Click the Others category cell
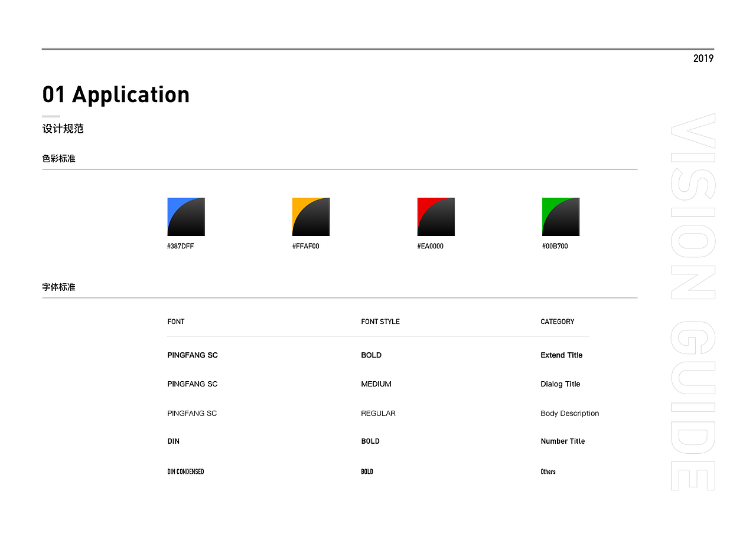The height and width of the screenshot is (537, 756). tap(548, 471)
